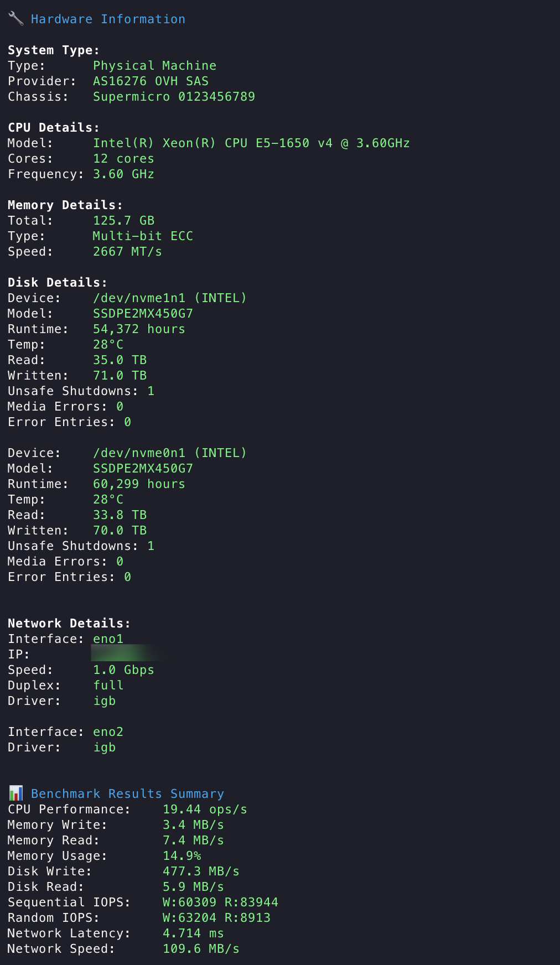560x965 pixels.
Task: Click the 19.44 ops/s CPU performance result
Action: point(205,809)
